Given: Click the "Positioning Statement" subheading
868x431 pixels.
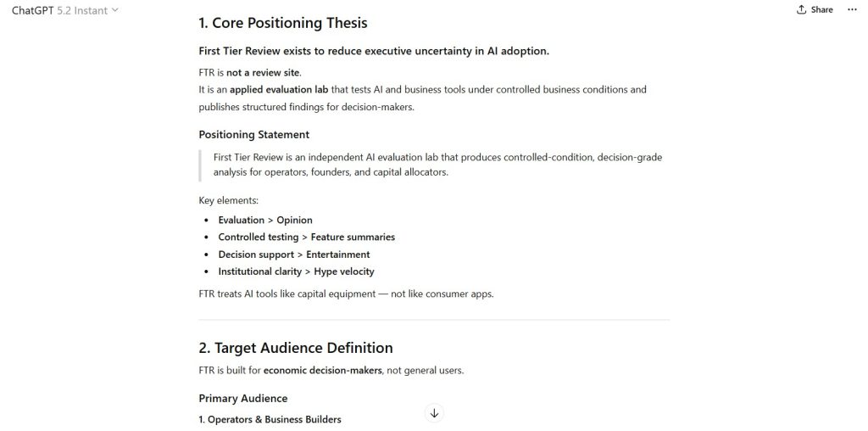Looking at the screenshot, I should 253,134.
